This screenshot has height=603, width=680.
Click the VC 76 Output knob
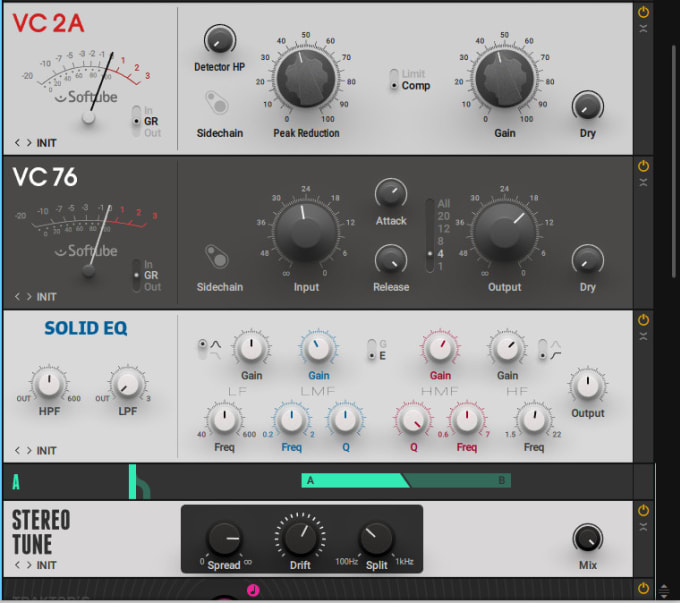(504, 233)
